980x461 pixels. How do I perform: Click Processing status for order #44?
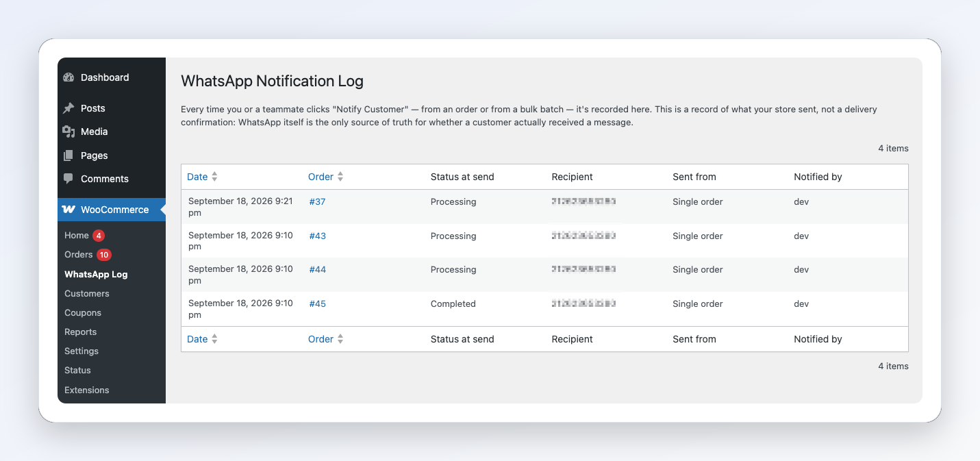453,270
